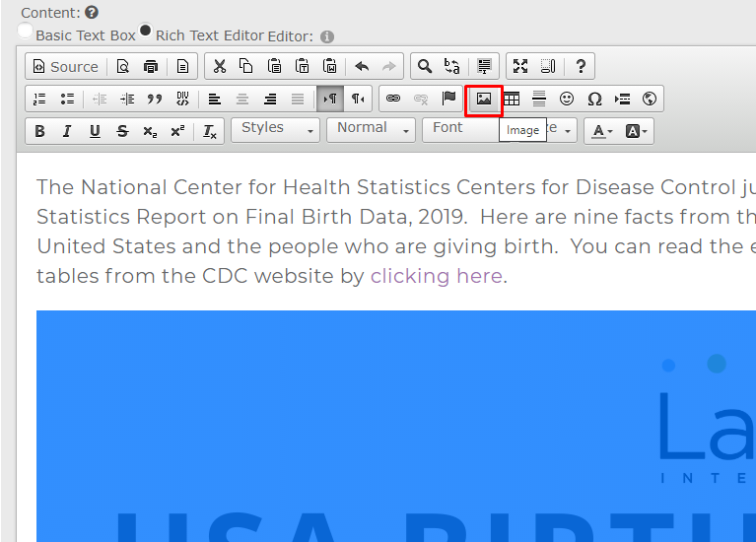Viewport: 756px width, 542px height.
Task: Click the Image insert icon
Action: click(x=484, y=99)
